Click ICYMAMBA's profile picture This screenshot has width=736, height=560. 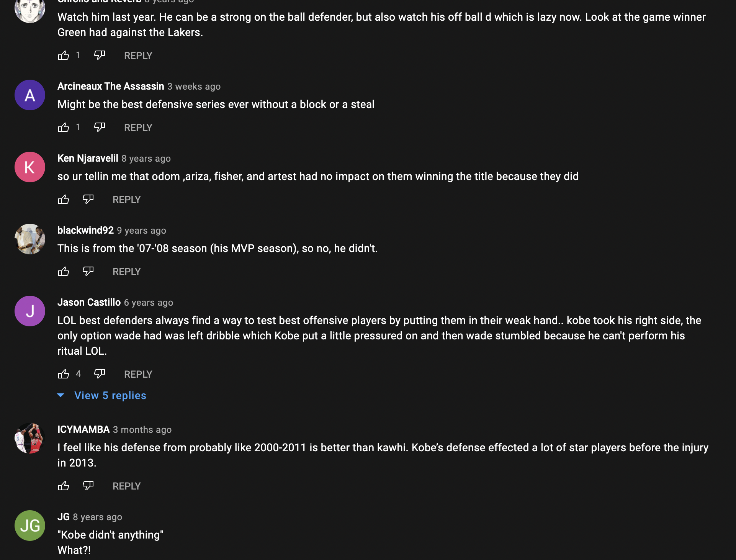point(30,438)
